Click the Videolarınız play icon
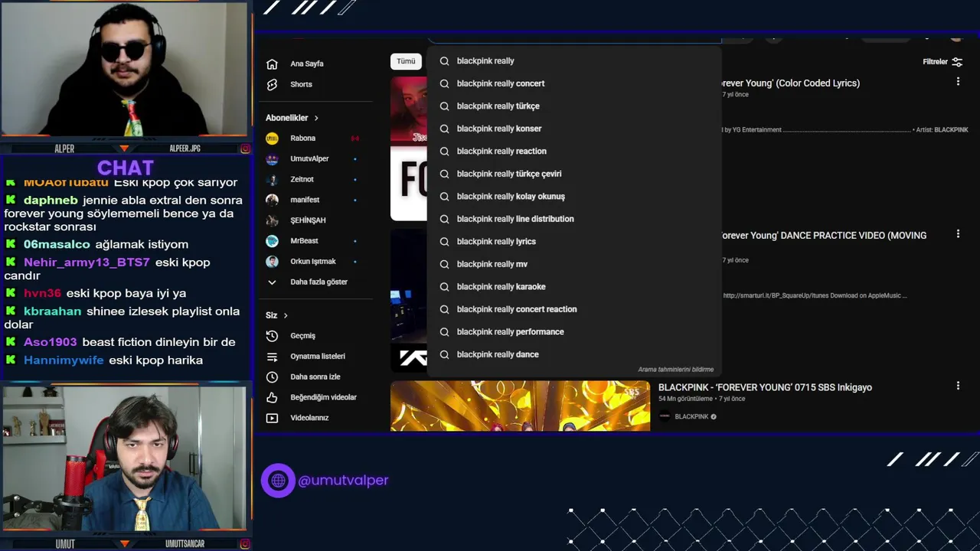The image size is (980, 551). pyautogui.click(x=272, y=419)
